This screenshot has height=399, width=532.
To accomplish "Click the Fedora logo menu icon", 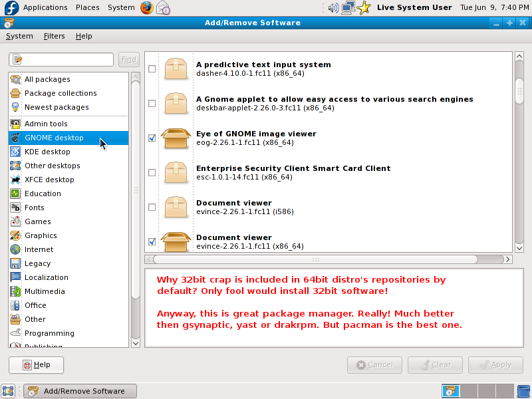I will coord(11,7).
